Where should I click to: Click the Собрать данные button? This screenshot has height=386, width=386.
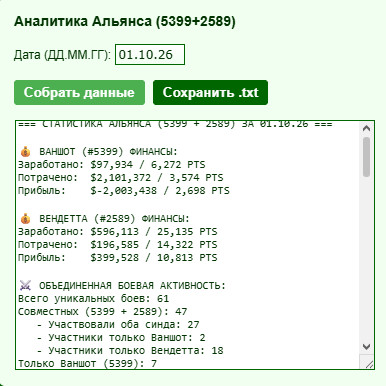(x=79, y=92)
